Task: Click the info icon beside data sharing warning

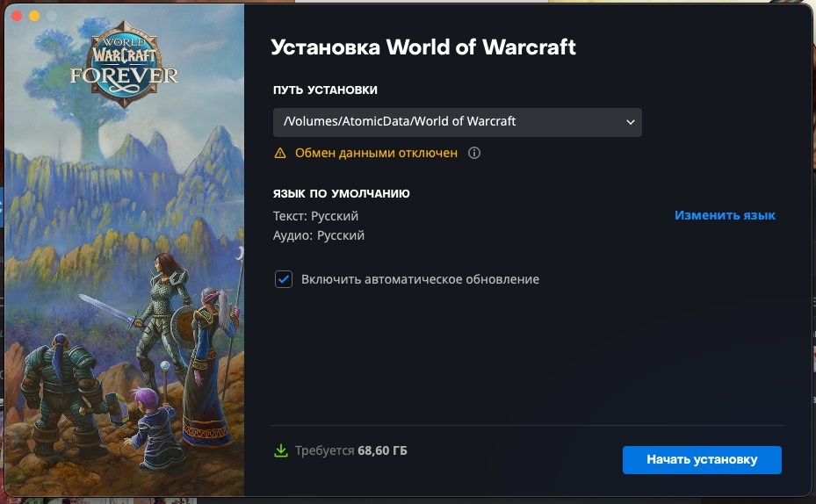Action: pyautogui.click(x=473, y=153)
